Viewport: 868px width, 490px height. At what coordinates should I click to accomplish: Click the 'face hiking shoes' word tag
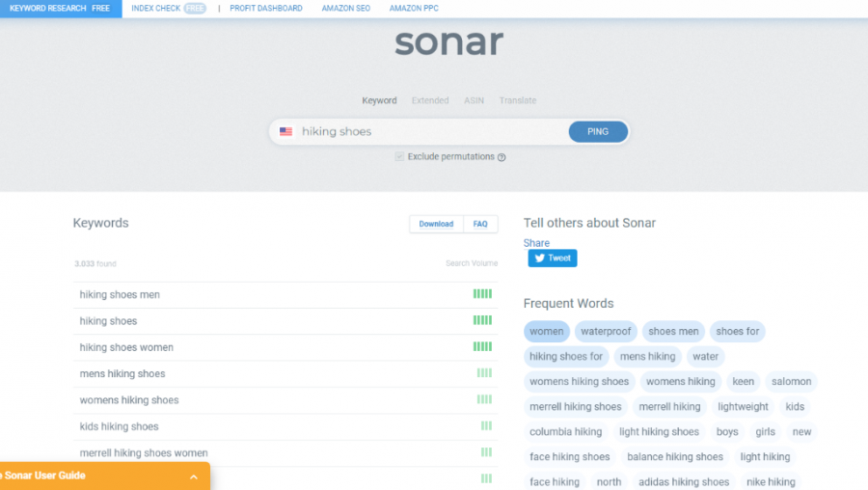[569, 457]
